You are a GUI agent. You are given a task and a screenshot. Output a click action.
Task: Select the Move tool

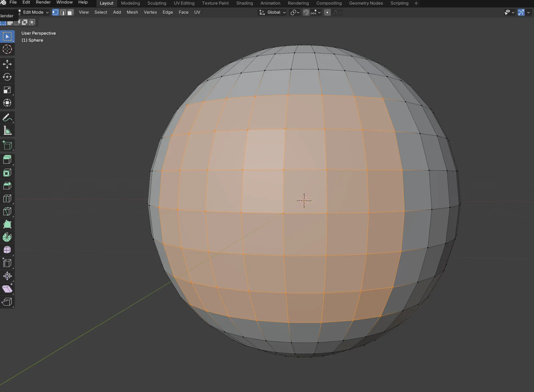(7, 64)
